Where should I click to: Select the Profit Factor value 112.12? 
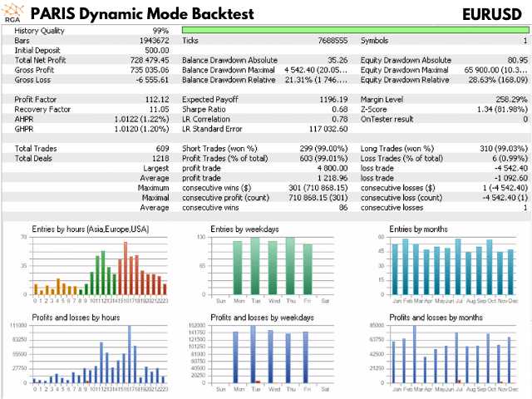pyautogui.click(x=156, y=100)
